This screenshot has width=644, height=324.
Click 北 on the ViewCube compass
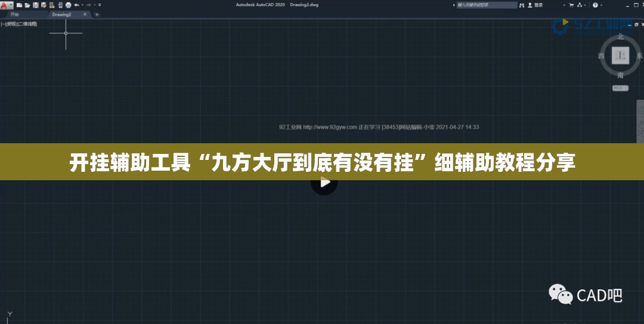click(620, 36)
